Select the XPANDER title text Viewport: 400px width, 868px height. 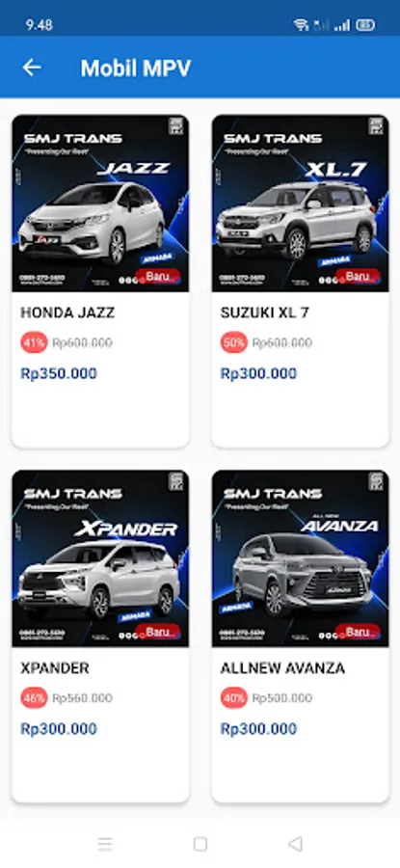tap(55, 668)
